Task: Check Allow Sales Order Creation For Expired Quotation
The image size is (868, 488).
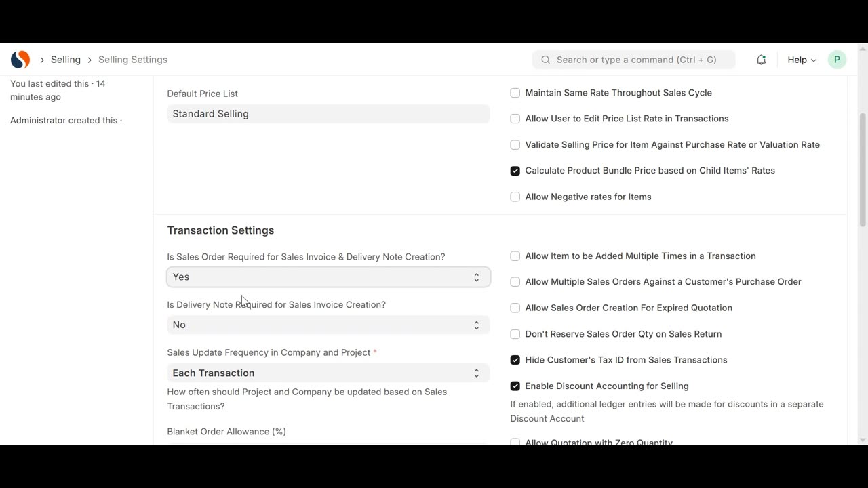Action: 515,308
